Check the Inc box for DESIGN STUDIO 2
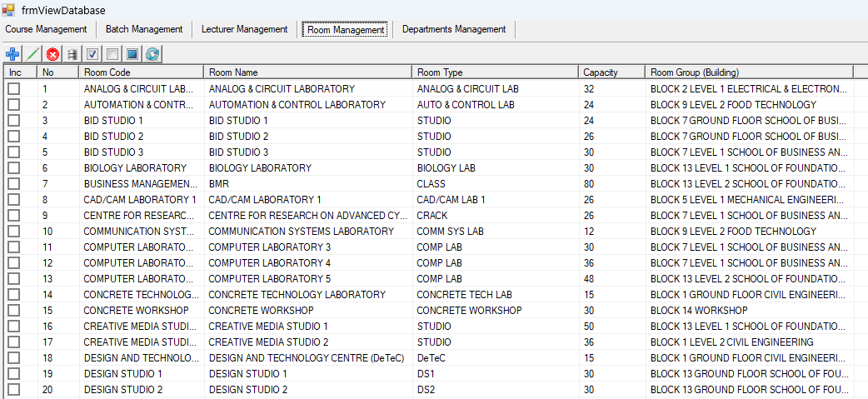Viewport: 868px width, 399px height. click(x=13, y=390)
